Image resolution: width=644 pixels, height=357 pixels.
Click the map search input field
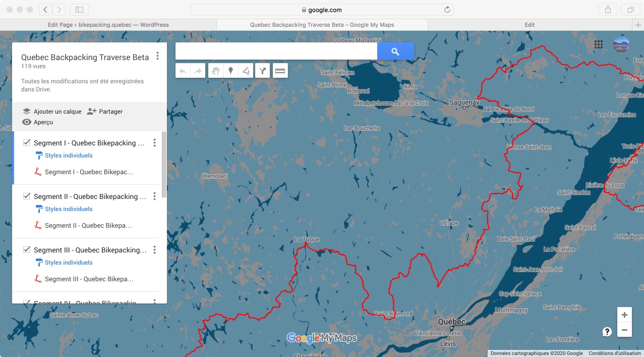[276, 52]
